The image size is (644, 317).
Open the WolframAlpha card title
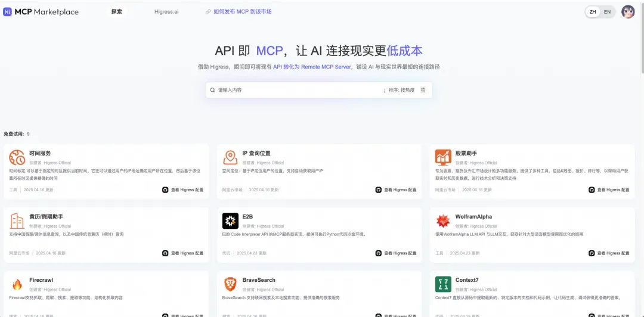coord(473,216)
